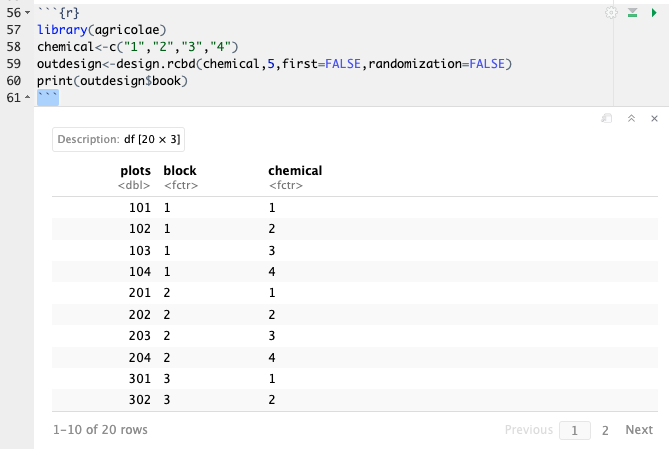The width and height of the screenshot is (669, 449).
Task: Clear the chunk output with X
Action: [654, 118]
